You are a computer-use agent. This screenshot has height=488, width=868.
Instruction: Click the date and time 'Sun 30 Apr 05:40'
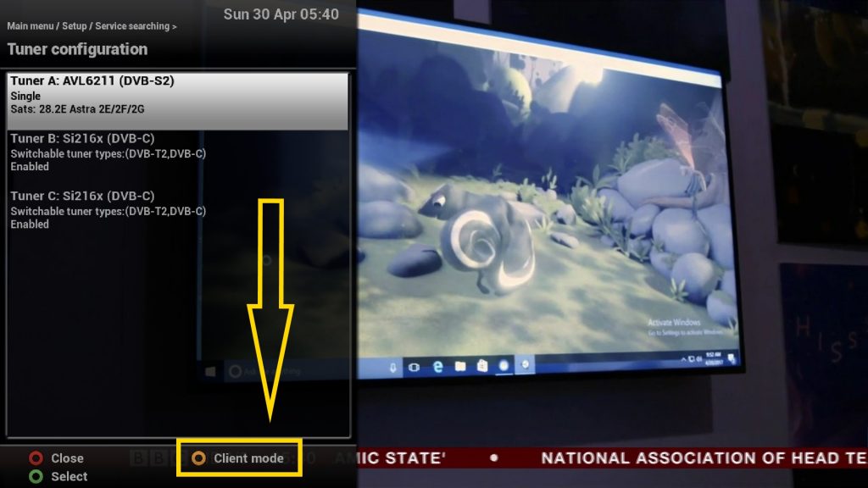(x=281, y=14)
